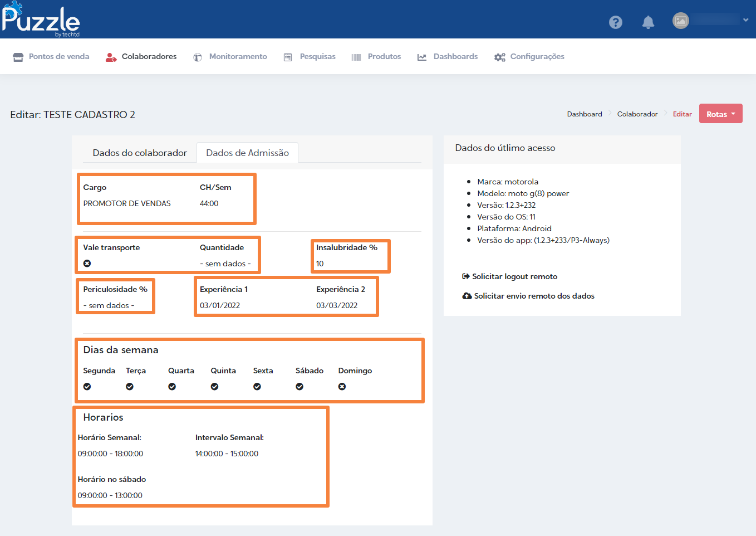Click the Pesquisas form icon
Screen dimensions: 756x536
(x=288, y=57)
